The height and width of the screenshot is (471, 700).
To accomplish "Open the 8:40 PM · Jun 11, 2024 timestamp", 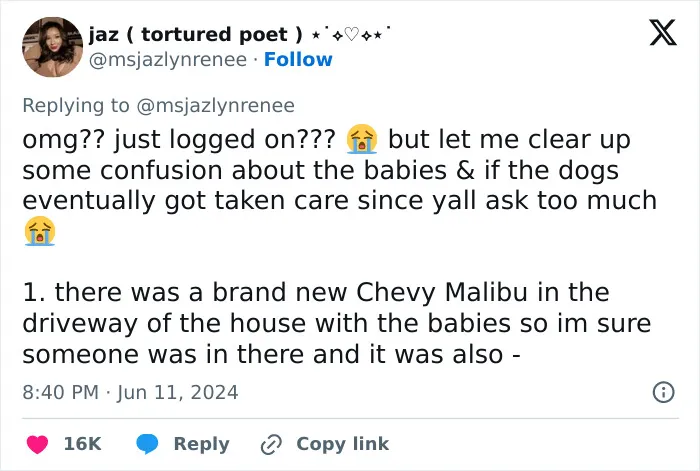I will point(130,392).
